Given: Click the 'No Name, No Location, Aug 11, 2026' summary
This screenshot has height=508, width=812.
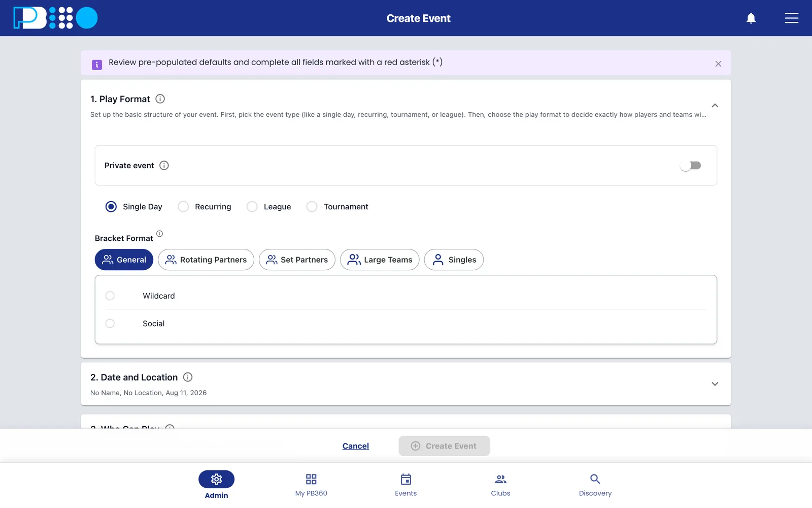Looking at the screenshot, I should pyautogui.click(x=148, y=393).
